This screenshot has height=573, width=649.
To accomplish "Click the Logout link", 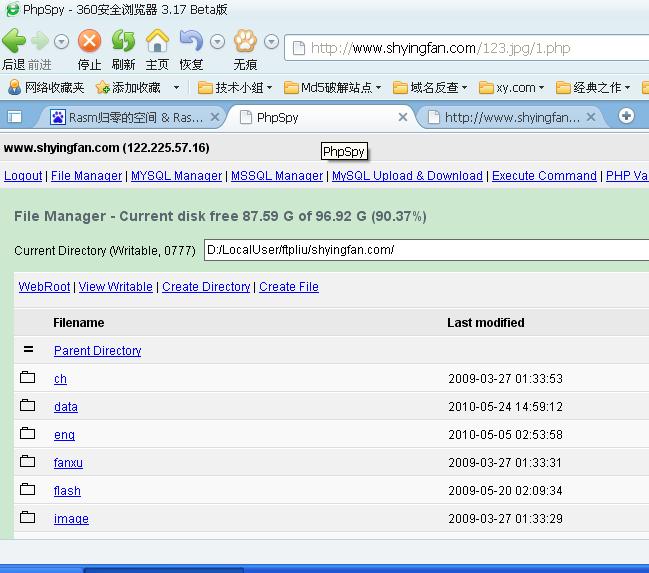I will click(x=23, y=176).
